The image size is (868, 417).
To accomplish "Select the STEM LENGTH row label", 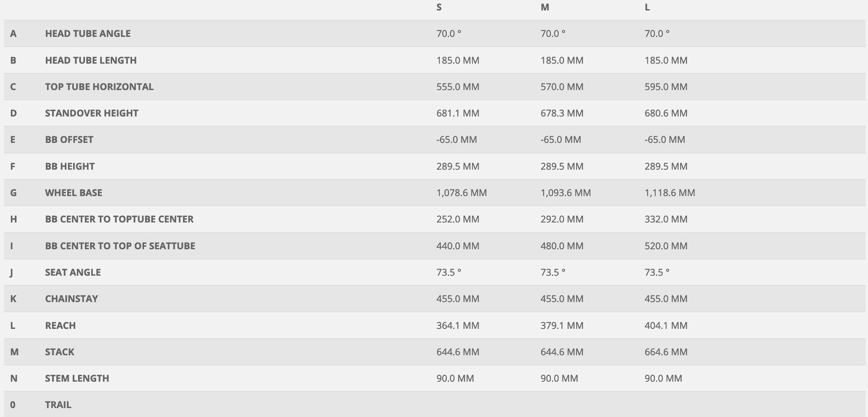I will (77, 378).
